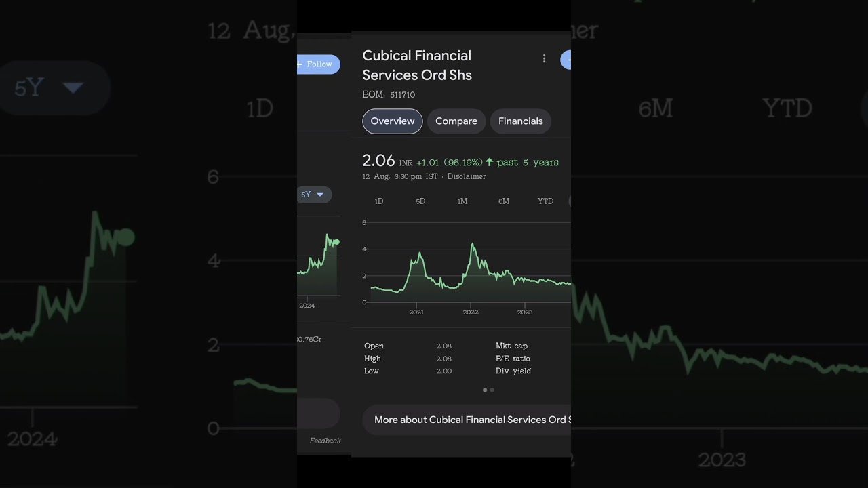
Task: Click the Mkt cap label
Action: point(511,346)
